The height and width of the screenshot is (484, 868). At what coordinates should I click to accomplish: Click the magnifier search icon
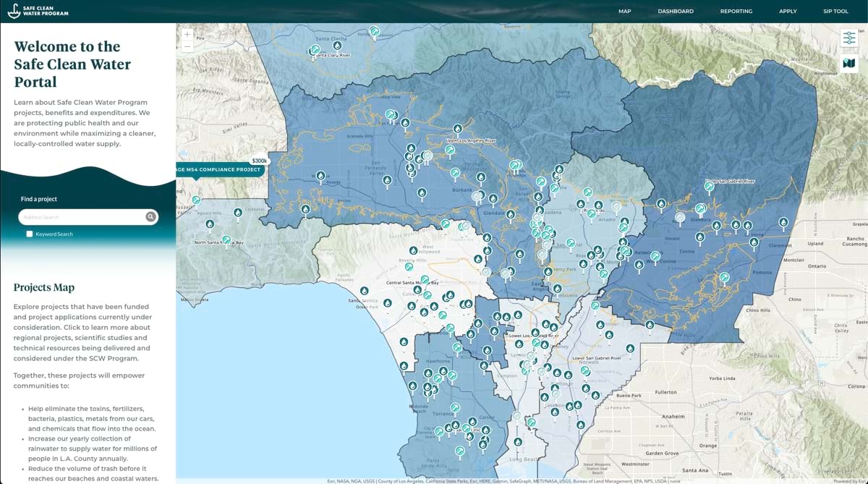tap(150, 216)
